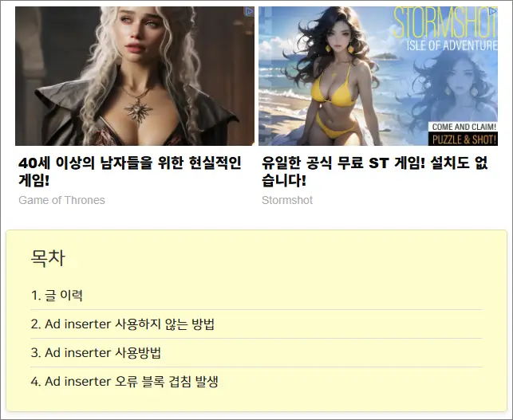513x420 pixels.
Task: Open the ad headline starting with 40세 이상의 남자들을
Action: pos(130,171)
